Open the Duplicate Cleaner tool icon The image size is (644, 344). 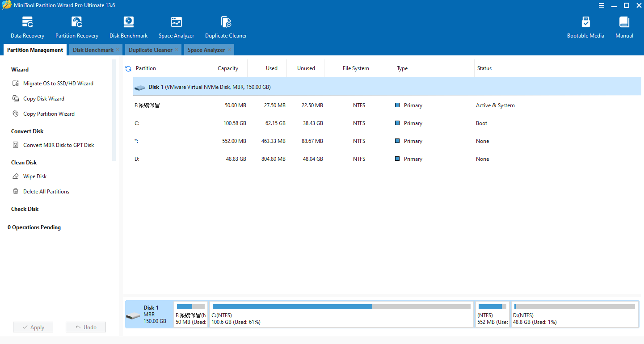(226, 28)
